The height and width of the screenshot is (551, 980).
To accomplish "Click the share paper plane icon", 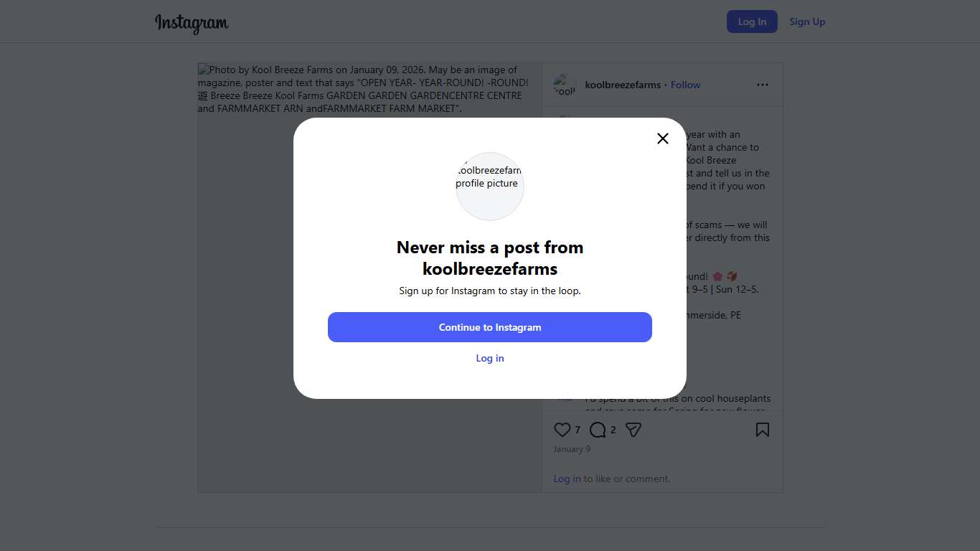I will [633, 430].
